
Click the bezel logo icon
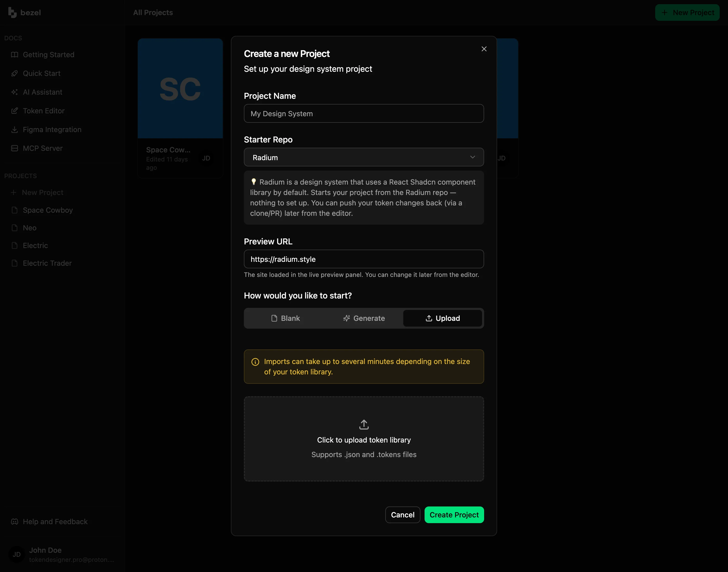(12, 12)
